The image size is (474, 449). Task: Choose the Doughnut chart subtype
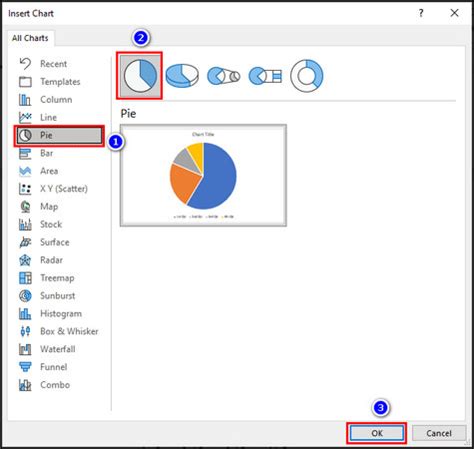[307, 76]
